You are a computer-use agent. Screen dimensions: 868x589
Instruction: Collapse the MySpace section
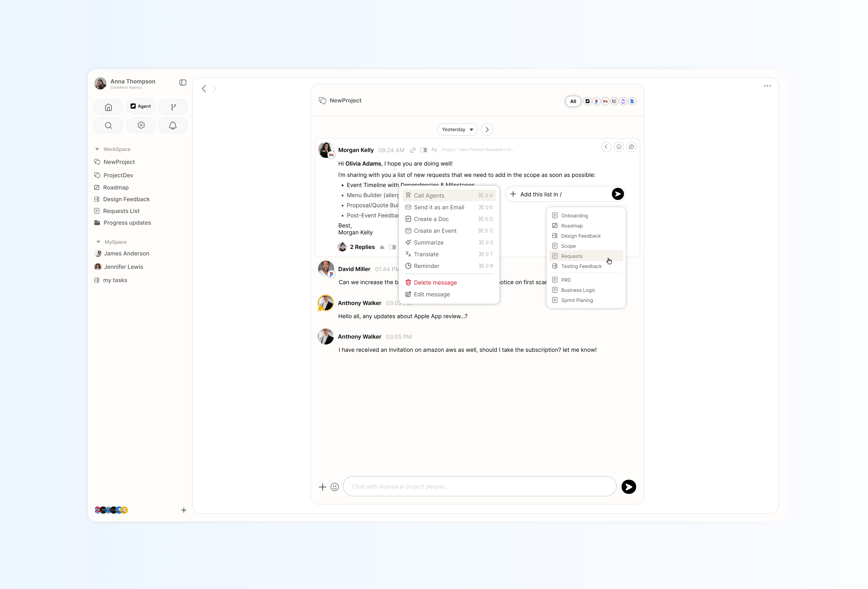[98, 242]
